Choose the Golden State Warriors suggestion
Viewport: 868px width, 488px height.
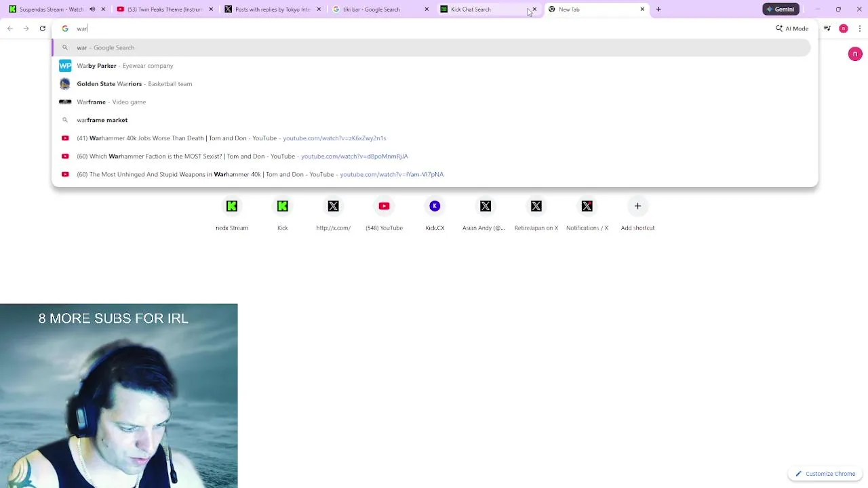(x=431, y=84)
